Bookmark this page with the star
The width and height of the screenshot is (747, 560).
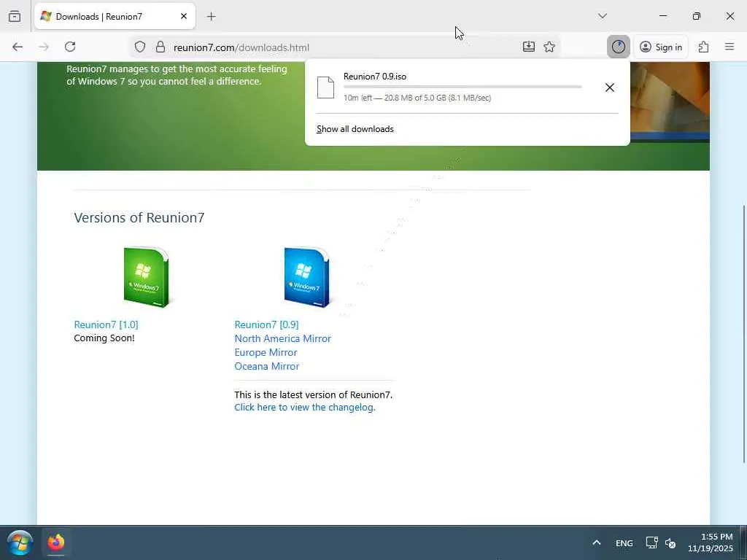click(x=549, y=47)
